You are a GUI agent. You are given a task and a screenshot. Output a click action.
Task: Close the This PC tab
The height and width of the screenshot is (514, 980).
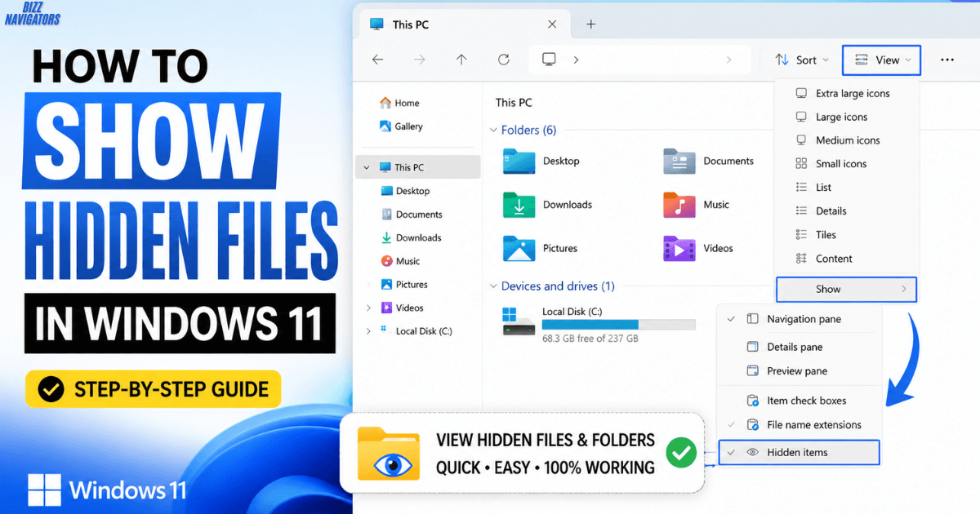pyautogui.click(x=553, y=24)
